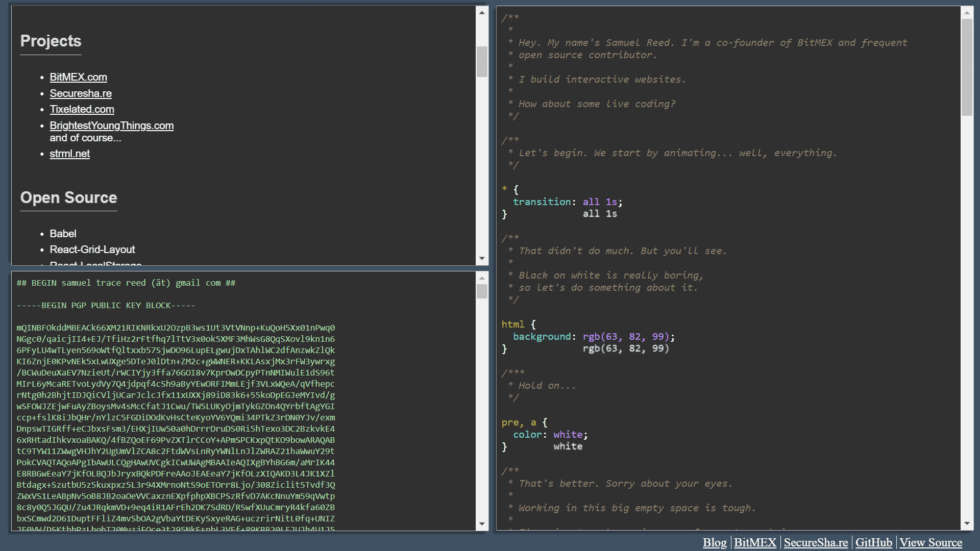Click the PGP key pane scroll-up arrow
Image resolution: width=980 pixels, height=551 pixels.
pyautogui.click(x=482, y=278)
